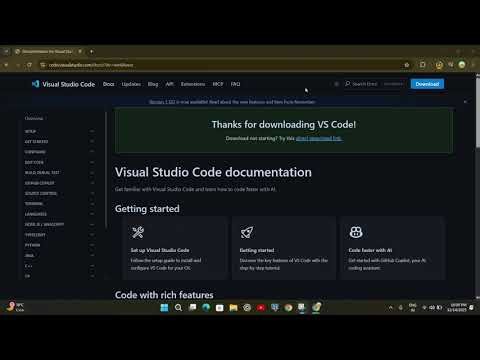Click the magnifier icon in Search Docs

[x=348, y=84]
